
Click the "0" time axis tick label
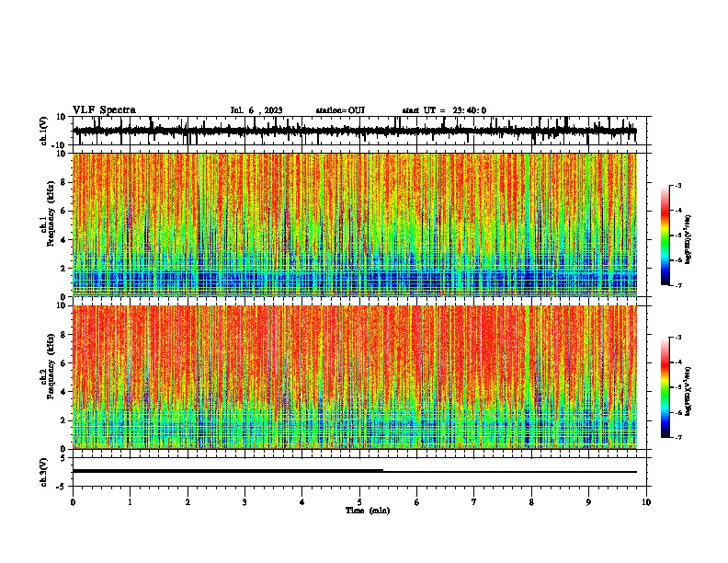(73, 502)
